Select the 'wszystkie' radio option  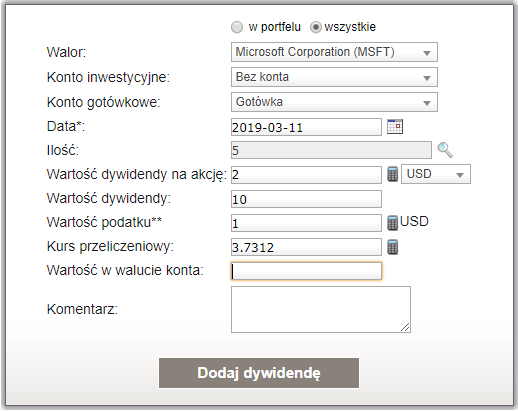pos(316,27)
